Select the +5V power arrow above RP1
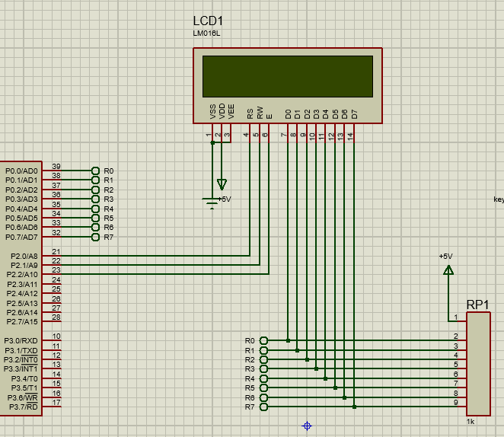This screenshot has width=504, height=437. 448,270
